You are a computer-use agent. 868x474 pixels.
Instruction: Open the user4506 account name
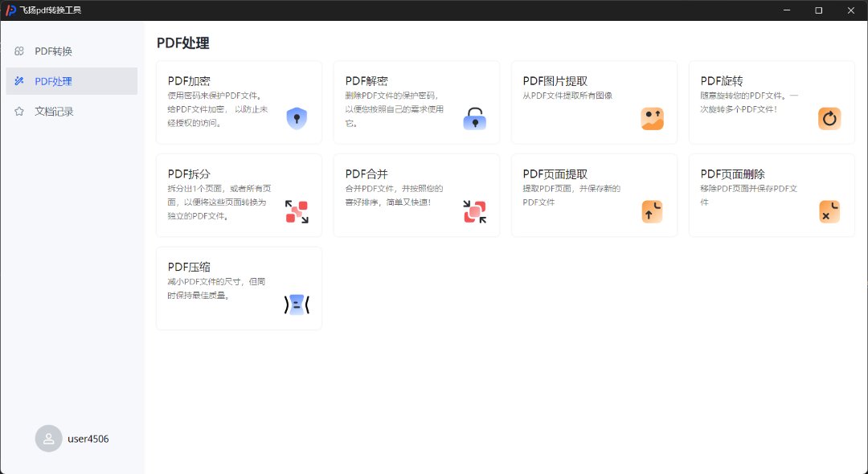pos(88,439)
